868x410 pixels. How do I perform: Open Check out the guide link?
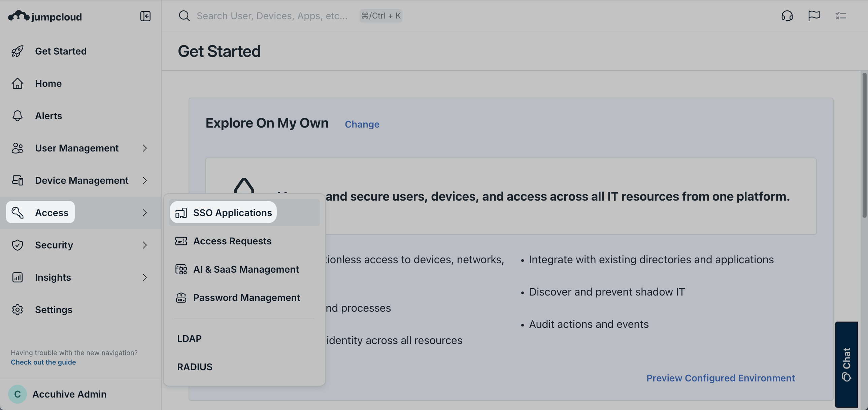click(x=43, y=362)
